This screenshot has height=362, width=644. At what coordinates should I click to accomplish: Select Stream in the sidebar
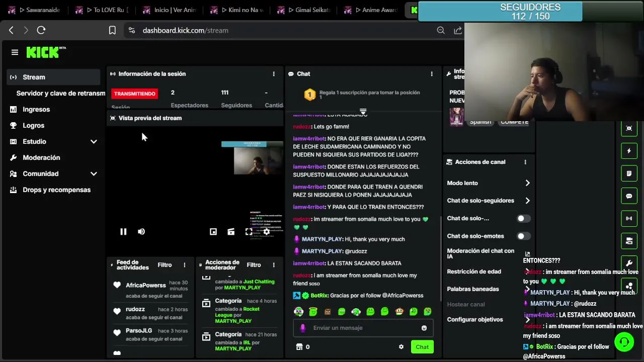point(53,77)
